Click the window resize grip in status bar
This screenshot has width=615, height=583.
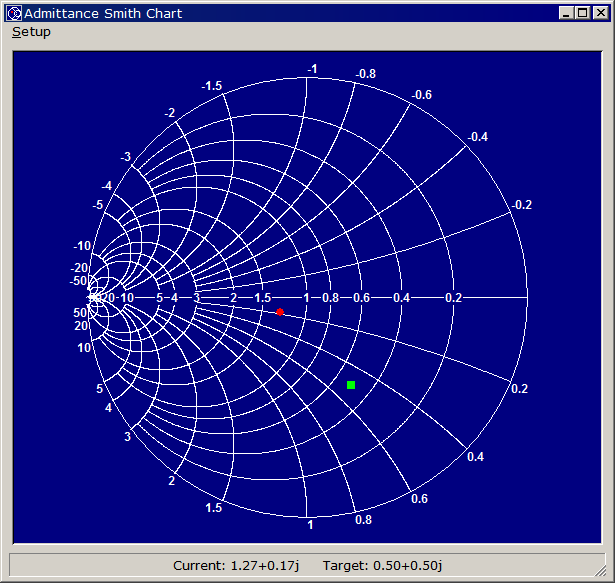pyautogui.click(x=600, y=571)
